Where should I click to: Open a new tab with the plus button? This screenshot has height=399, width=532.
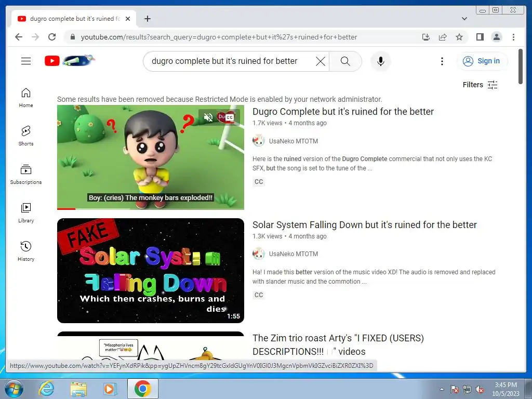tap(147, 19)
